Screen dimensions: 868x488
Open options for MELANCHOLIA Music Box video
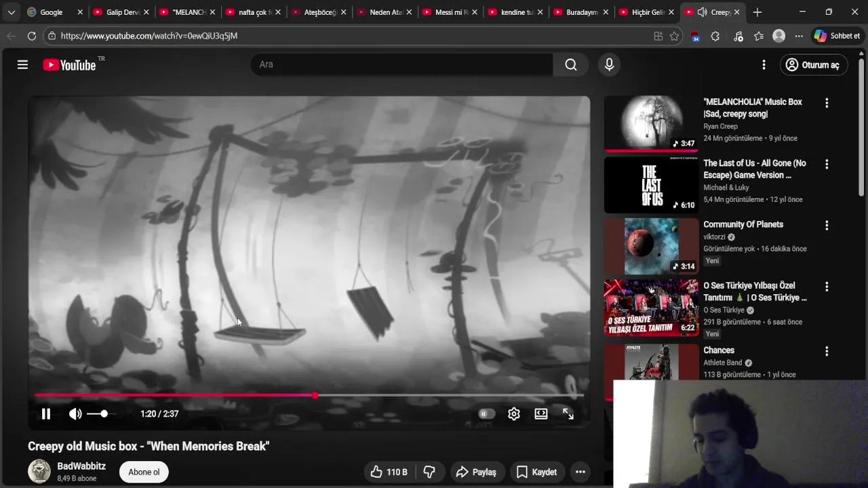coord(826,103)
